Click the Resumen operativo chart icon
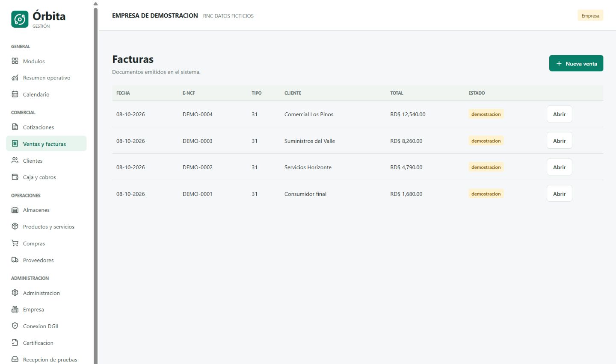This screenshot has width=616, height=364. click(15, 78)
